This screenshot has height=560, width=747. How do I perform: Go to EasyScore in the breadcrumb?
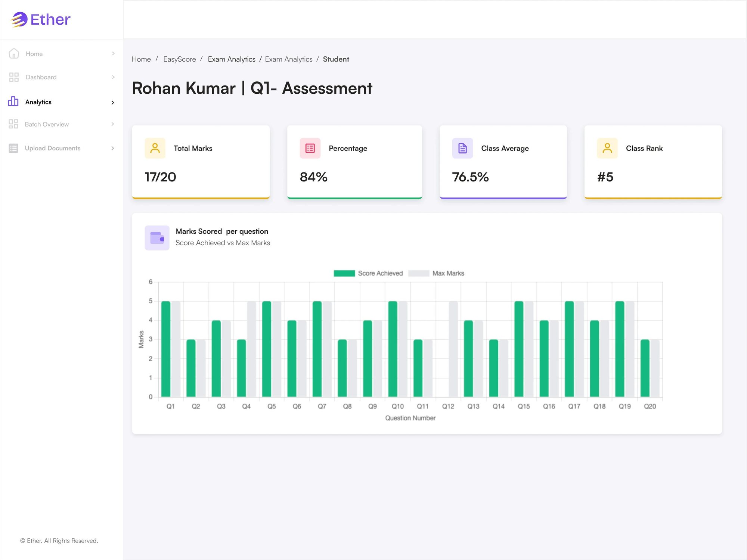point(180,59)
